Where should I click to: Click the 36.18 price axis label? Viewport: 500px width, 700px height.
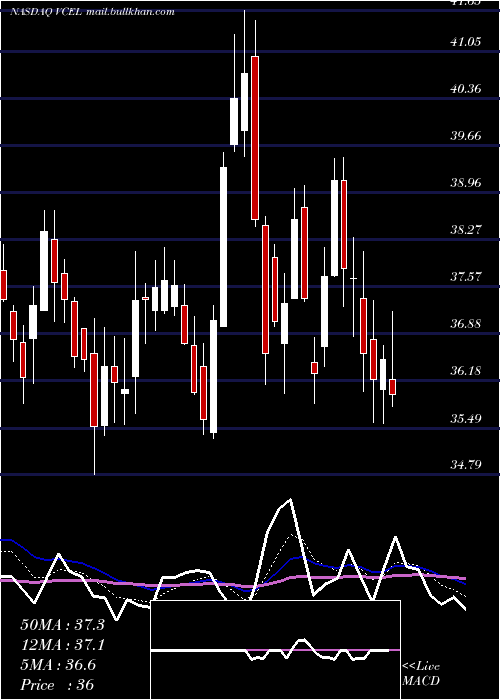coord(466,370)
